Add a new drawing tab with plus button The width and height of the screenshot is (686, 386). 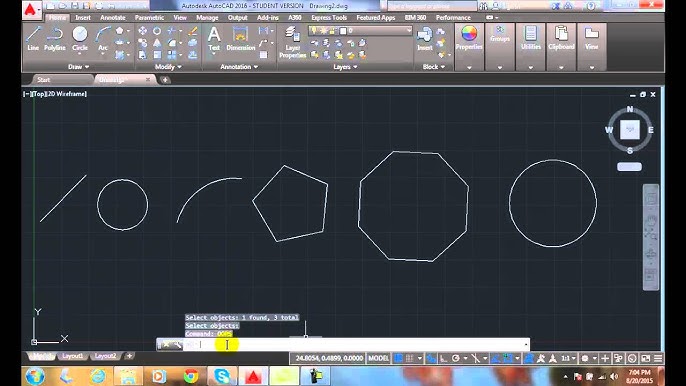click(x=165, y=80)
